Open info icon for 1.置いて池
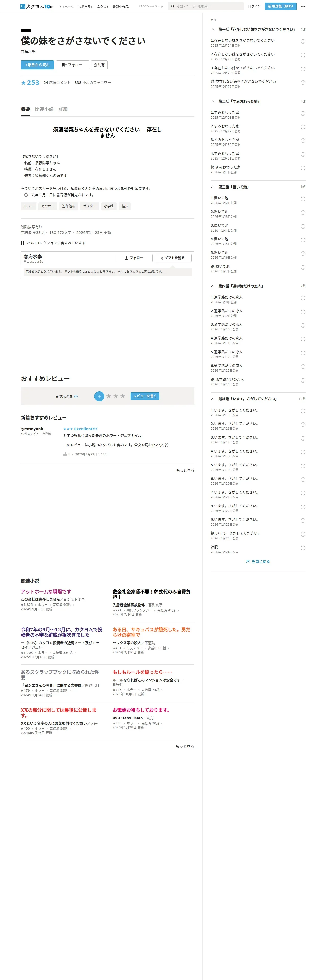 coord(303,199)
